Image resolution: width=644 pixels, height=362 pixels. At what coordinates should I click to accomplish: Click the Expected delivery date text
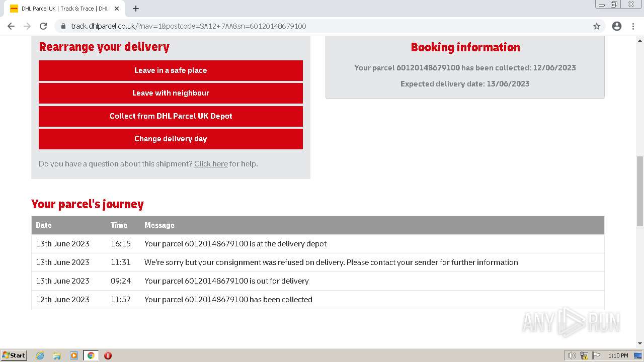465,84
